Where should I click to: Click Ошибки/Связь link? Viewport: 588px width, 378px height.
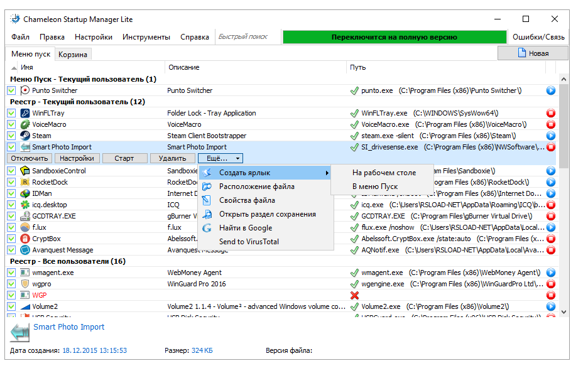click(538, 37)
